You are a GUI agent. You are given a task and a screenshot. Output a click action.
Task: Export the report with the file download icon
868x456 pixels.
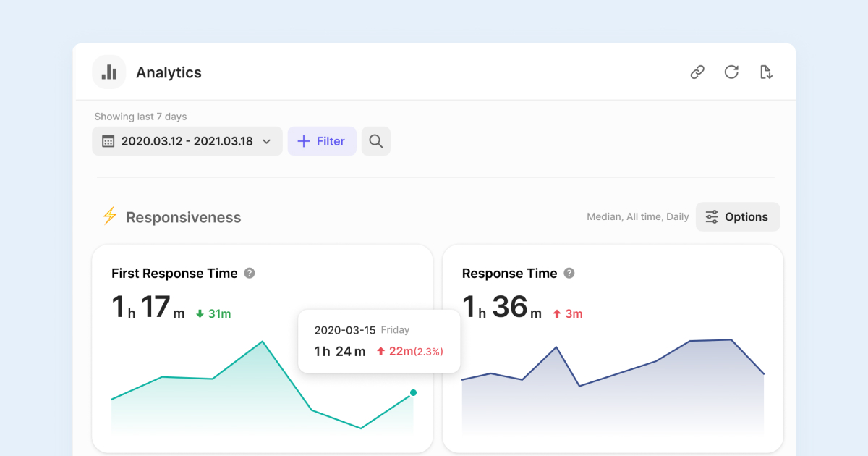(766, 72)
